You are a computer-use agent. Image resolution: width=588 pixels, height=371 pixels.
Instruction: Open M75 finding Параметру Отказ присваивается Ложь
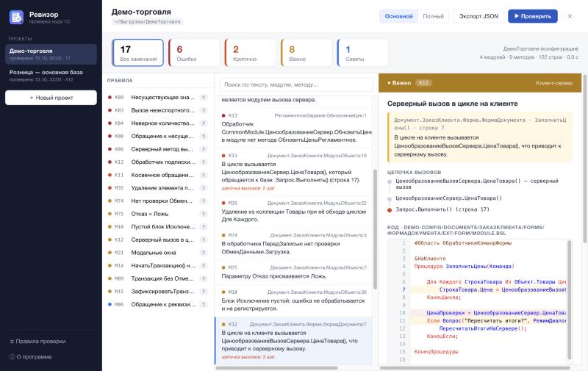[x=293, y=272]
